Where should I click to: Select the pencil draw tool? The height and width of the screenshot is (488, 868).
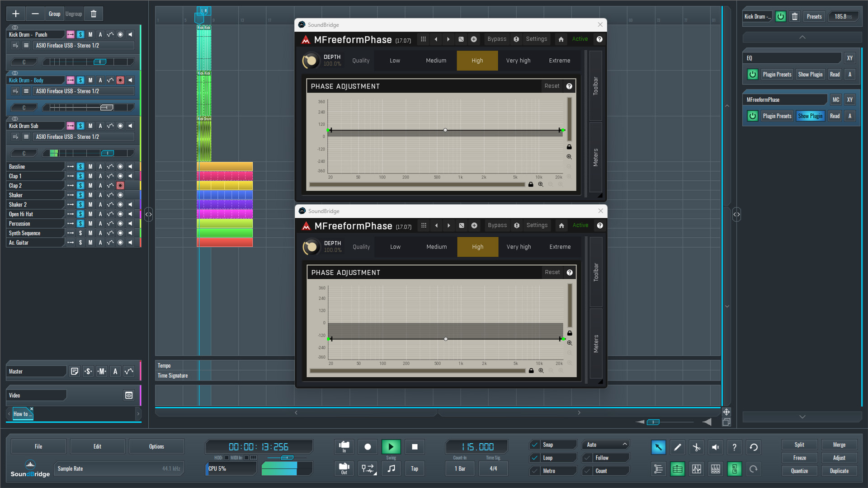pos(677,447)
